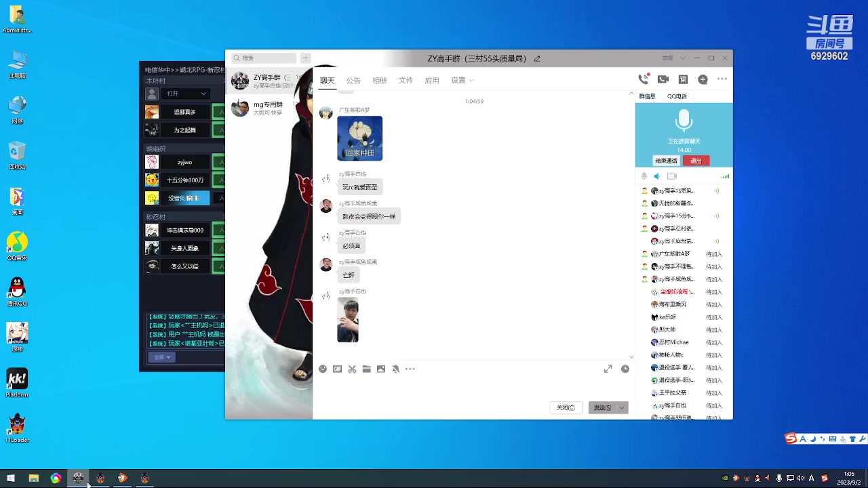Click the search box in QQ sidebar

click(263, 58)
